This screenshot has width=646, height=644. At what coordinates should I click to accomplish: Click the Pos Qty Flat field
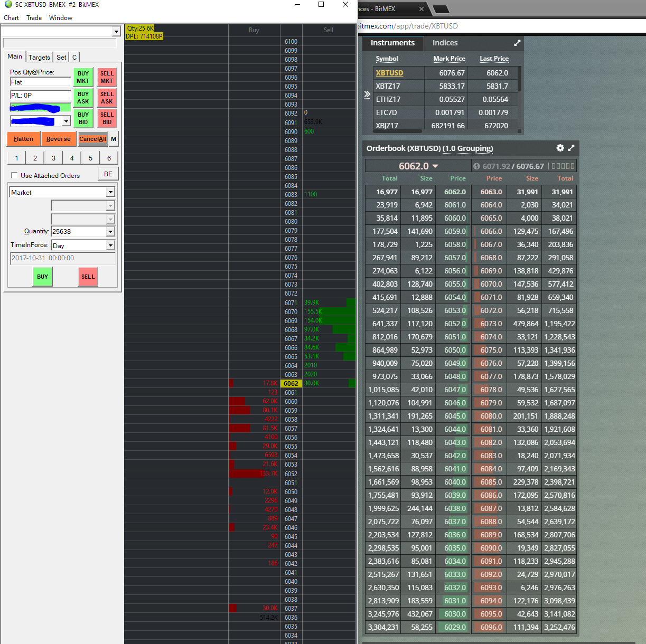(x=40, y=82)
